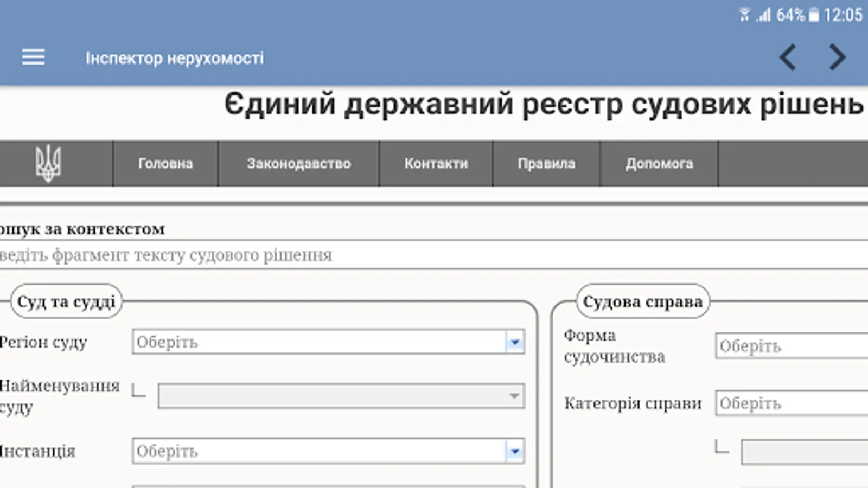Screen dimensions: 868x488
Task: Click the clock showing 12:05
Action: pyautogui.click(x=843, y=15)
